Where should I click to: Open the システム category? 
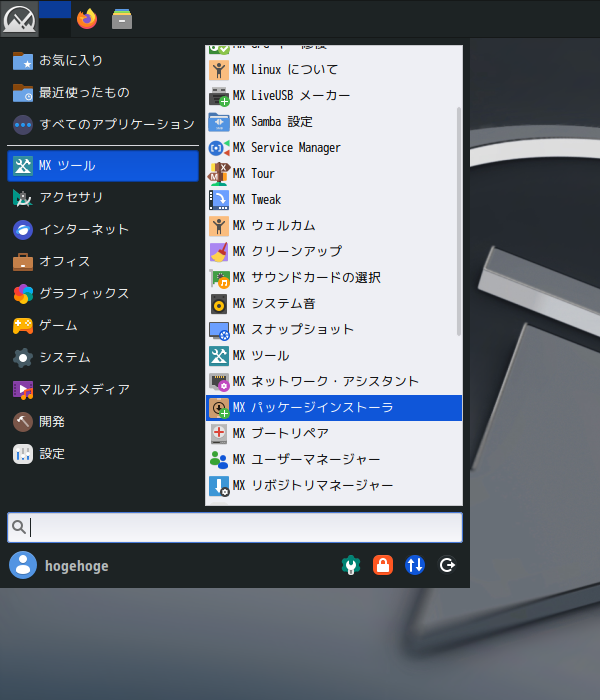[x=103, y=358]
